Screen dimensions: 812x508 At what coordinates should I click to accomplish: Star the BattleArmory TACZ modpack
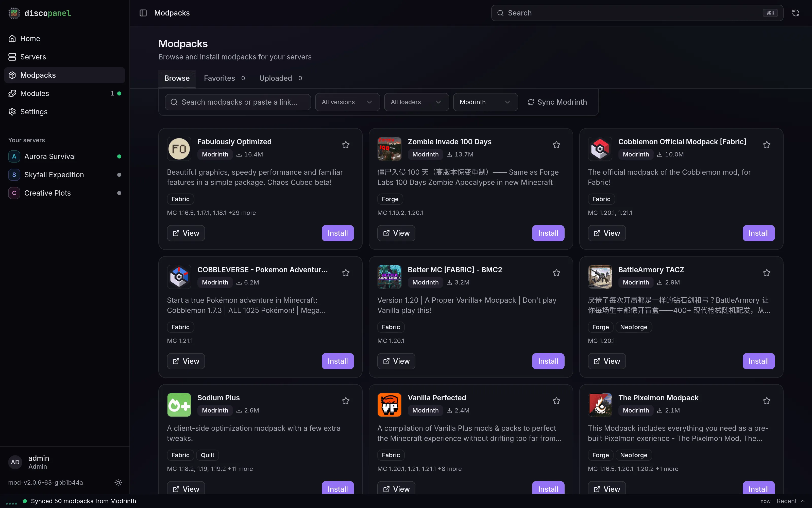click(x=767, y=273)
